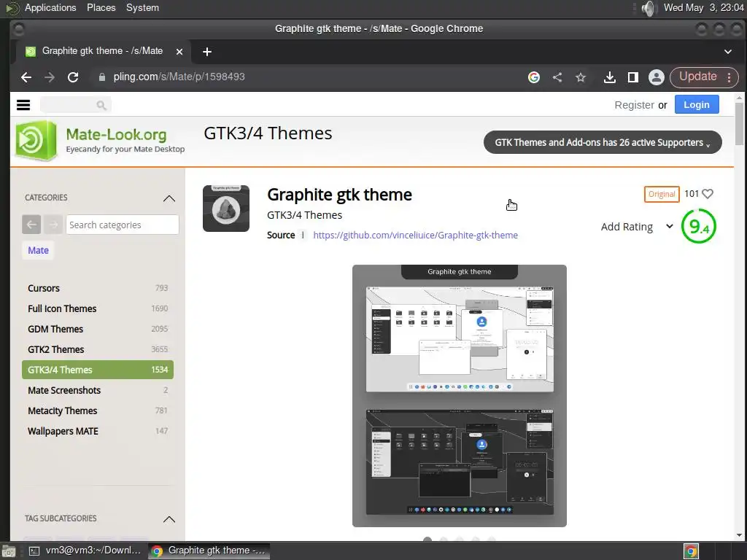Click the Original badge
Image resolution: width=747 pixels, height=560 pixels.
pyautogui.click(x=662, y=194)
